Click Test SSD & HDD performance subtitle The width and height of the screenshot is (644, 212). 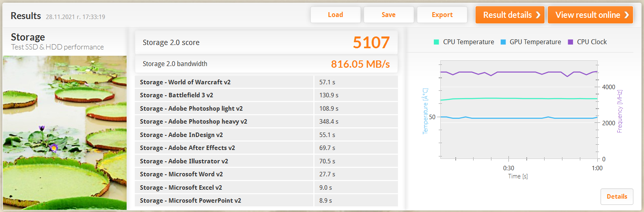tap(57, 47)
